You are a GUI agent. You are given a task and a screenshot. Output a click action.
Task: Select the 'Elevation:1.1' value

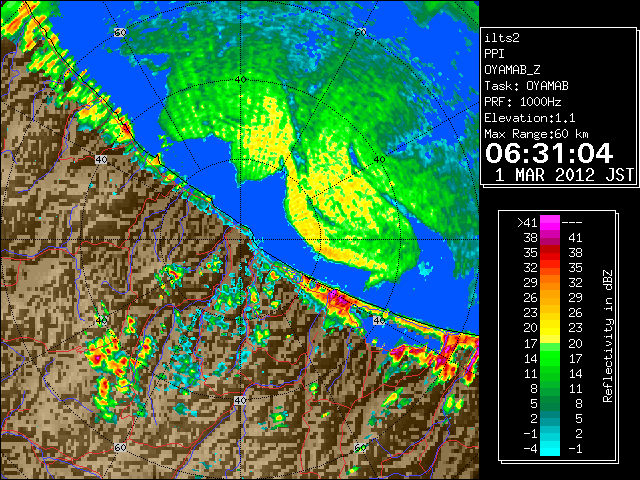[x=530, y=118]
